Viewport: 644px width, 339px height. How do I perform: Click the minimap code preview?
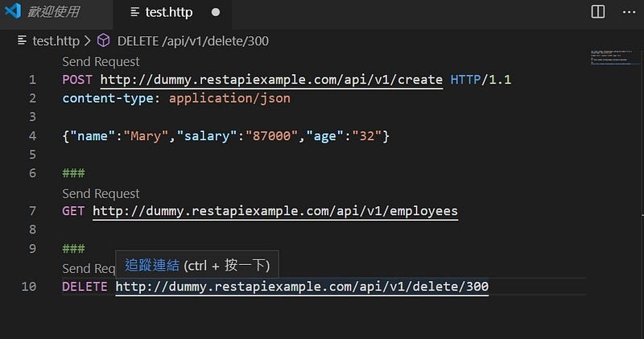click(614, 60)
